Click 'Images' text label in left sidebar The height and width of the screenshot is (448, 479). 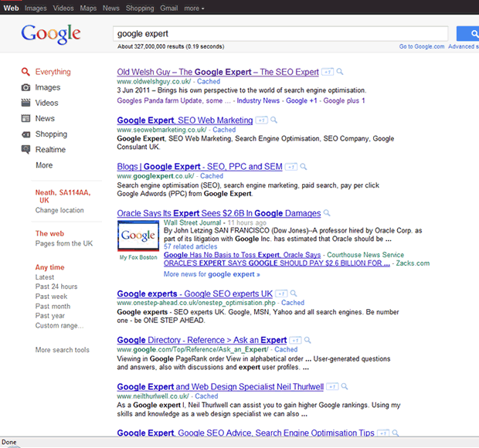click(x=48, y=87)
